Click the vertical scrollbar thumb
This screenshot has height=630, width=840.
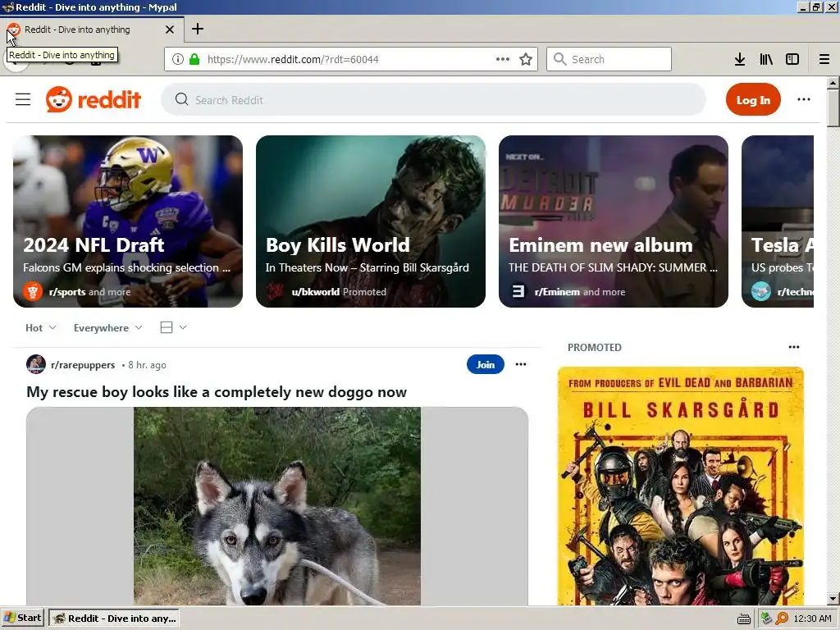click(833, 108)
